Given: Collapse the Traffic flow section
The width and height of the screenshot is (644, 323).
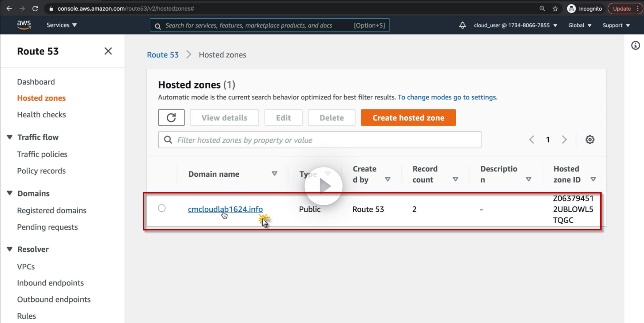Looking at the screenshot, I should pos(10,137).
